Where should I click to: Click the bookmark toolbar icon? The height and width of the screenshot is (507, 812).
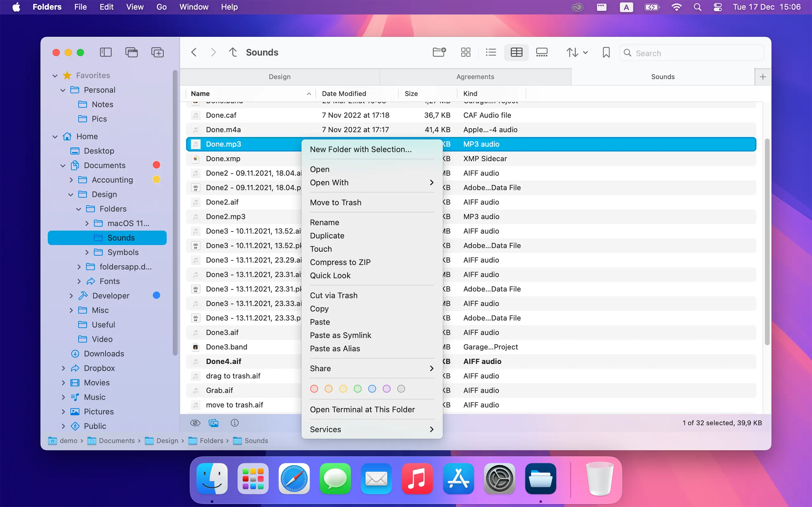(606, 52)
